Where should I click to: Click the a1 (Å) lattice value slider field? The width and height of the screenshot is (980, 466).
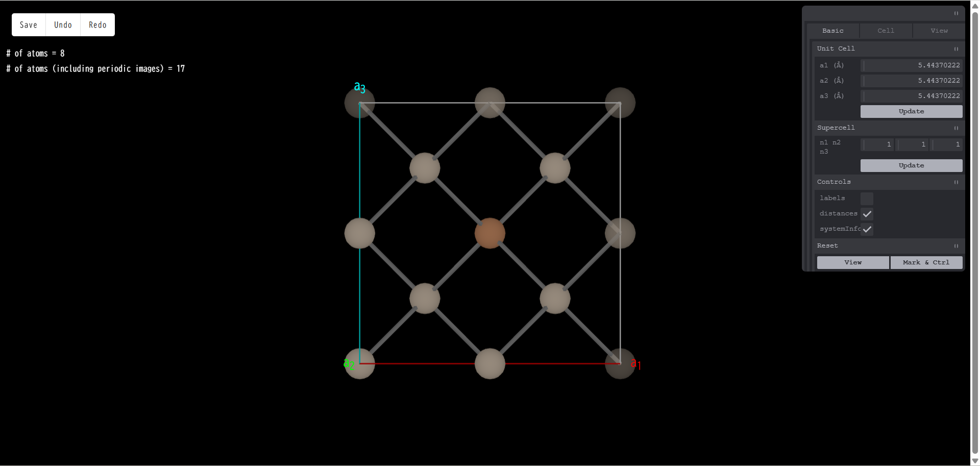pos(911,65)
